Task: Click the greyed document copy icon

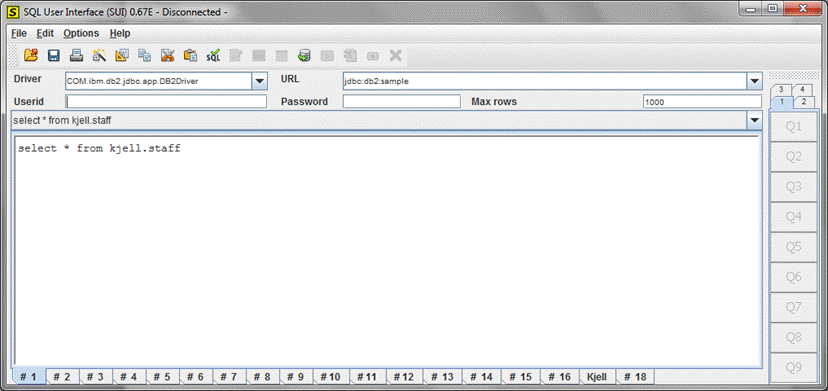Action: [350, 55]
